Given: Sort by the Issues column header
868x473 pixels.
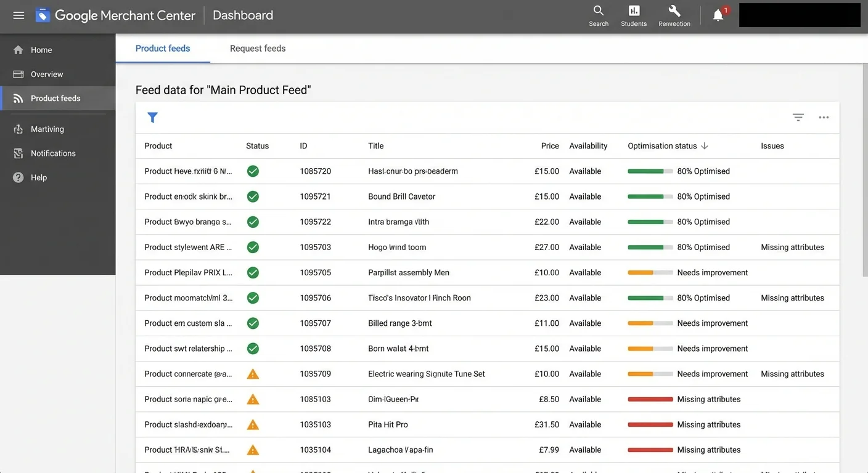Looking at the screenshot, I should (x=772, y=146).
